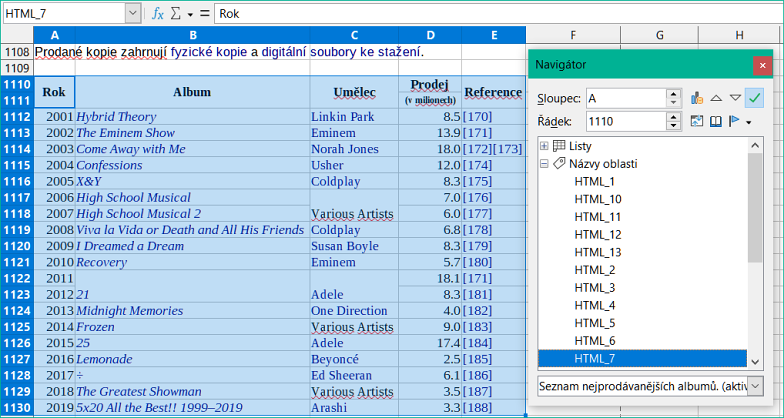Select HTML_4 in Navigator tree
The width and height of the screenshot is (784, 418).
pyautogui.click(x=594, y=306)
